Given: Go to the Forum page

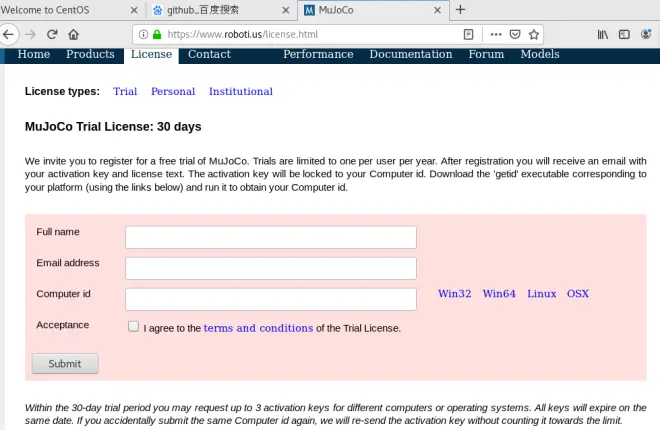Looking at the screenshot, I should click(486, 54).
